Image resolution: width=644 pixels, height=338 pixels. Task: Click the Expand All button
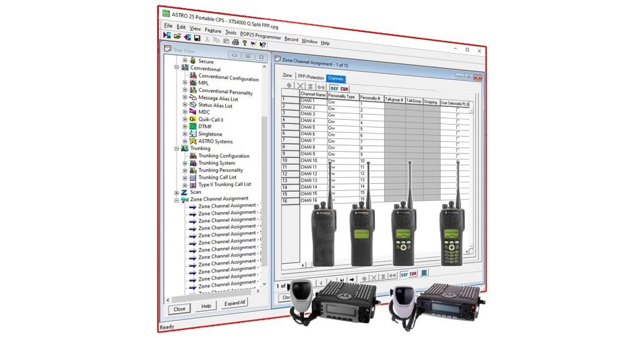pos(235,303)
